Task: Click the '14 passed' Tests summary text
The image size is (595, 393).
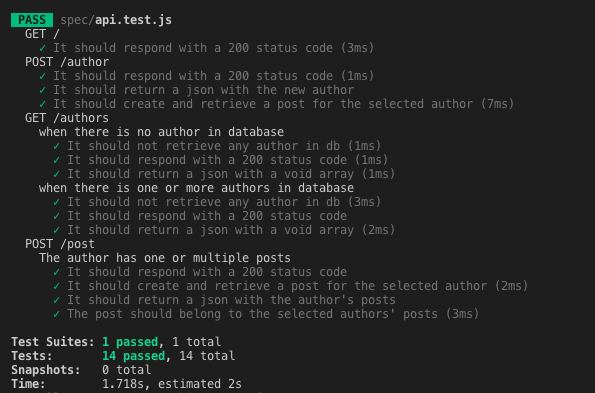Action: (133, 356)
